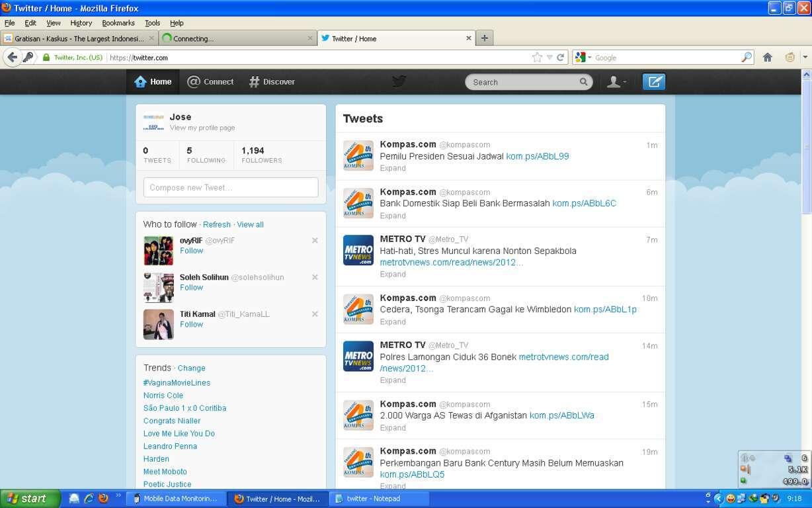
Task: Close the Connecting... tab
Action: 310,38
